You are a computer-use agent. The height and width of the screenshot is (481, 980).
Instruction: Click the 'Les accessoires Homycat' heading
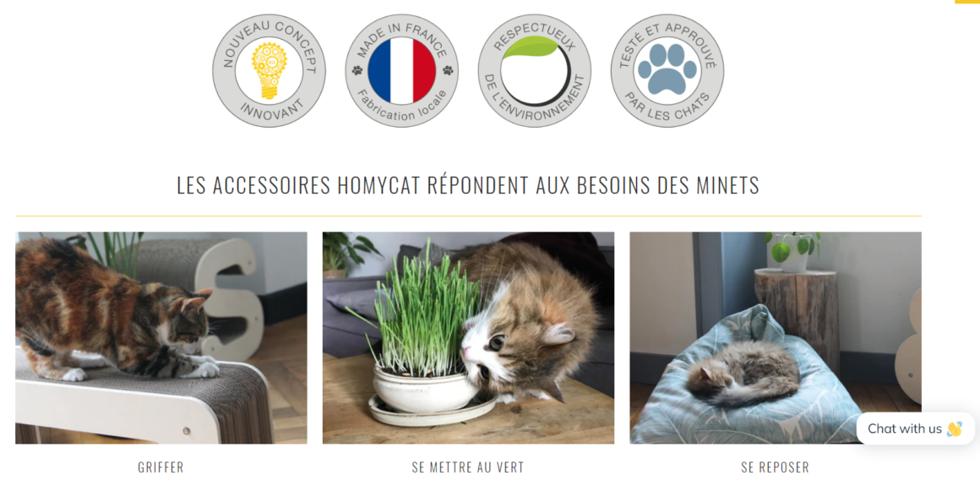[468, 185]
